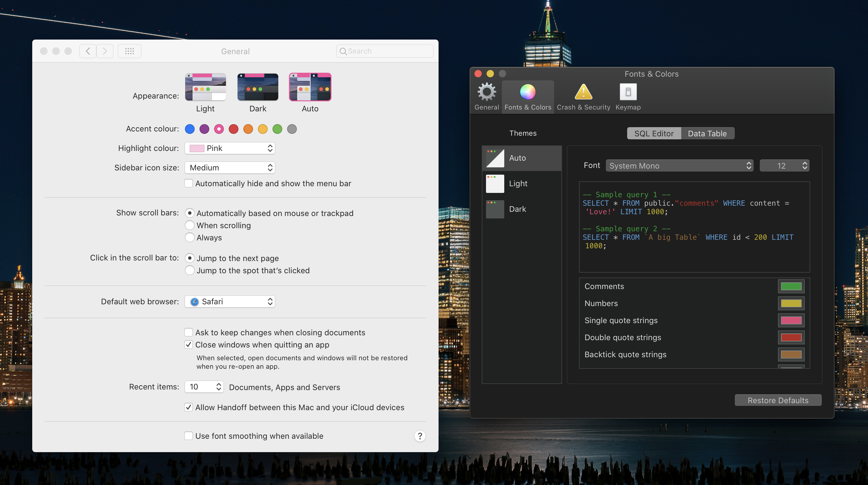Select Always show scroll bars option
Viewport: 868px width, 485px height.
tap(190, 237)
